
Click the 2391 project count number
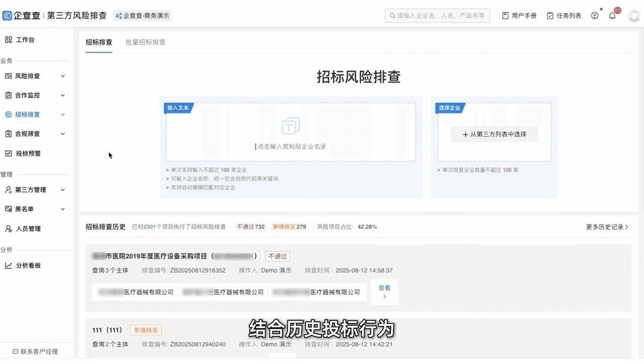pos(149,227)
